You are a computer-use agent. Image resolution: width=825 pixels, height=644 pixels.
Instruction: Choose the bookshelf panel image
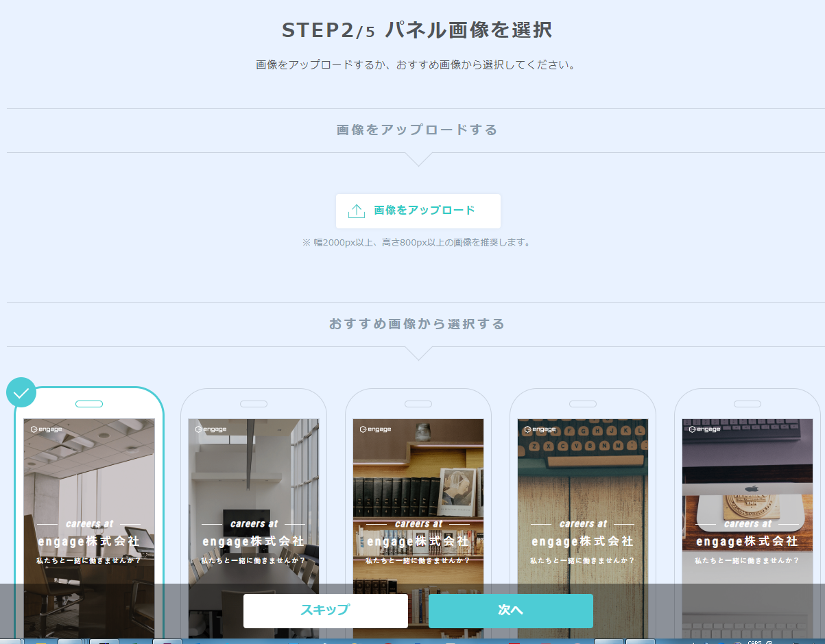point(418,514)
